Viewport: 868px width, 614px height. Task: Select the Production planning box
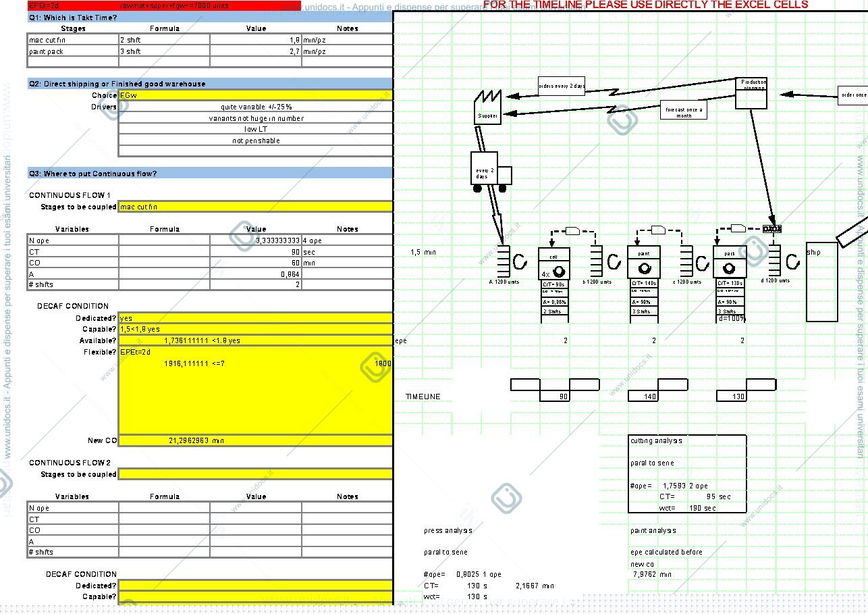tap(751, 93)
